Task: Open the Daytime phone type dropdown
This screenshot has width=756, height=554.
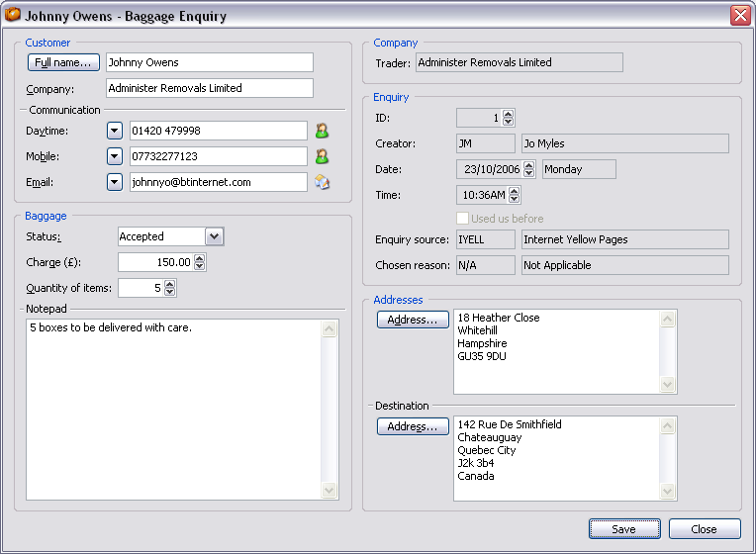Action: pyautogui.click(x=114, y=131)
